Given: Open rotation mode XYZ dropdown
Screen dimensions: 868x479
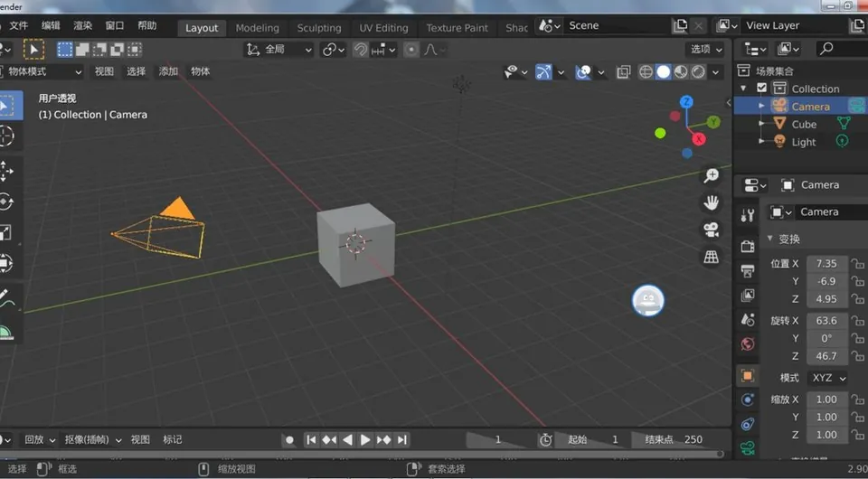Looking at the screenshot, I should [827, 378].
